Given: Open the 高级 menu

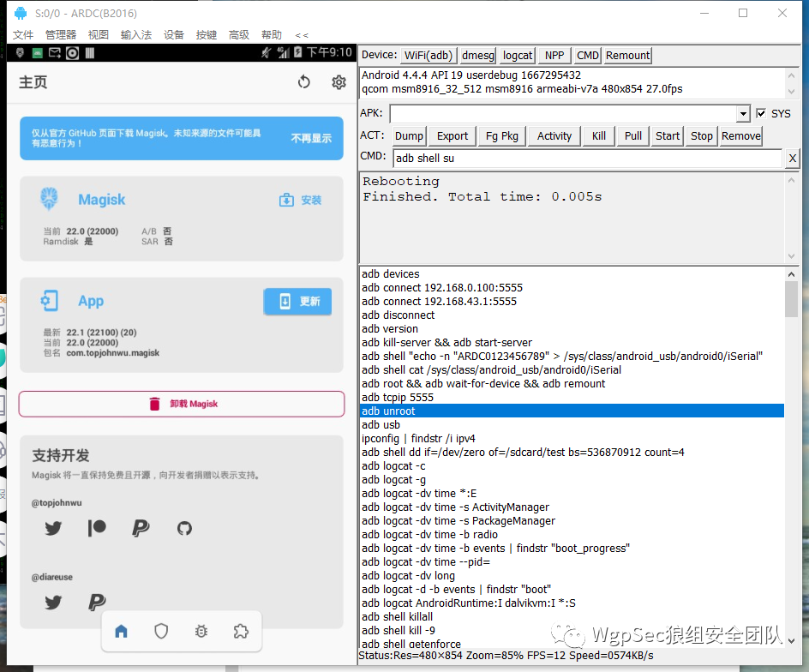Looking at the screenshot, I should tap(239, 34).
